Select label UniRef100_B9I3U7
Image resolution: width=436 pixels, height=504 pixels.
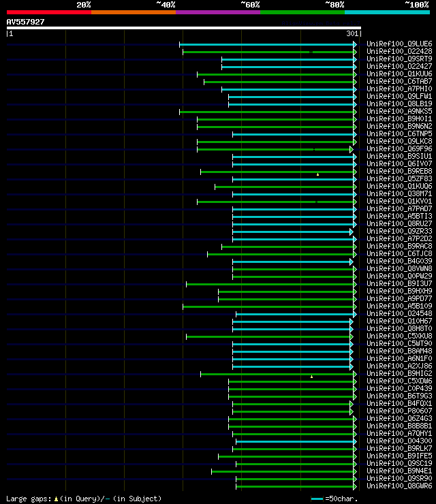tap(399, 283)
